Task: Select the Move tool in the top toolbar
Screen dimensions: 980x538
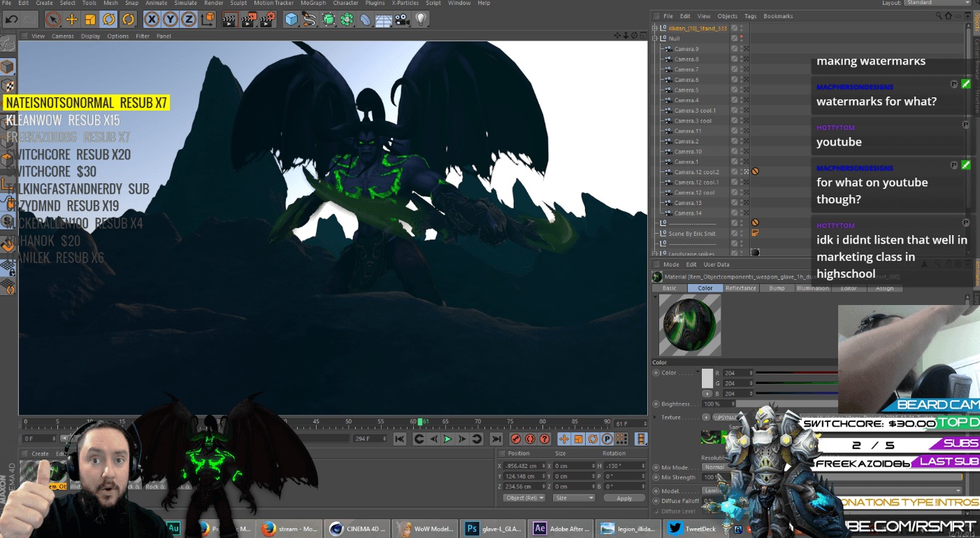Action: click(71, 20)
